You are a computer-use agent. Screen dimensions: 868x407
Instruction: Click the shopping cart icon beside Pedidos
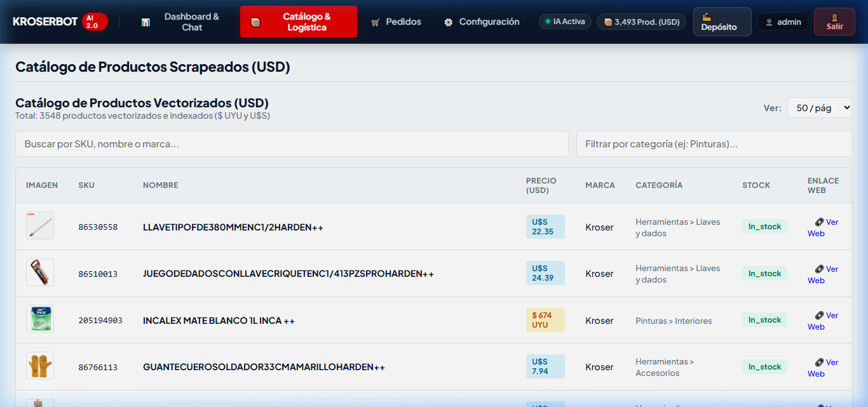point(376,22)
